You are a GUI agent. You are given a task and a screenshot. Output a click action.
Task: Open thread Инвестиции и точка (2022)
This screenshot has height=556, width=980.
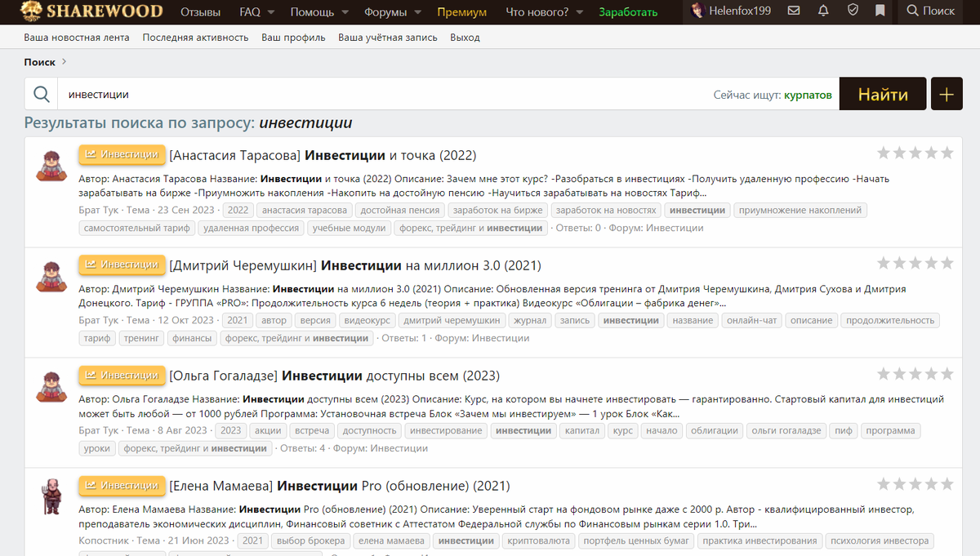click(323, 155)
